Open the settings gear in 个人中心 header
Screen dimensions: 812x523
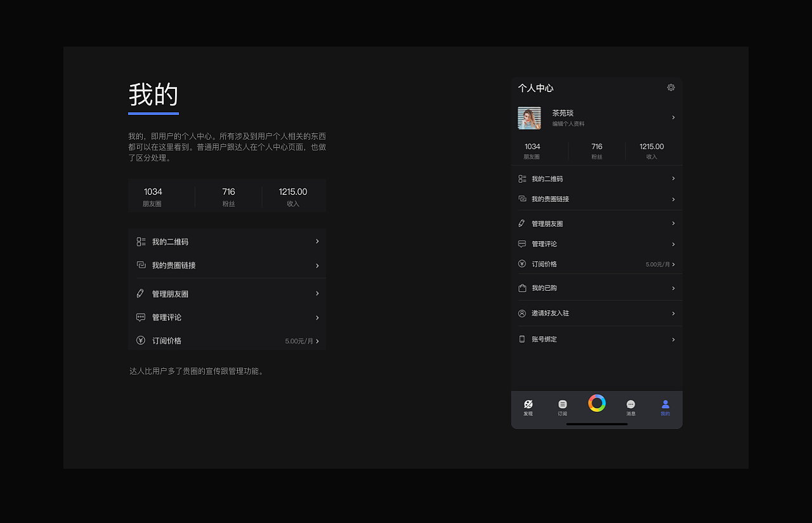(671, 88)
